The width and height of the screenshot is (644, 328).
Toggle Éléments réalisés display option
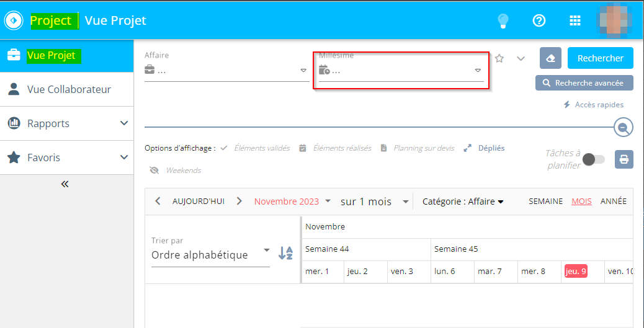pos(335,148)
